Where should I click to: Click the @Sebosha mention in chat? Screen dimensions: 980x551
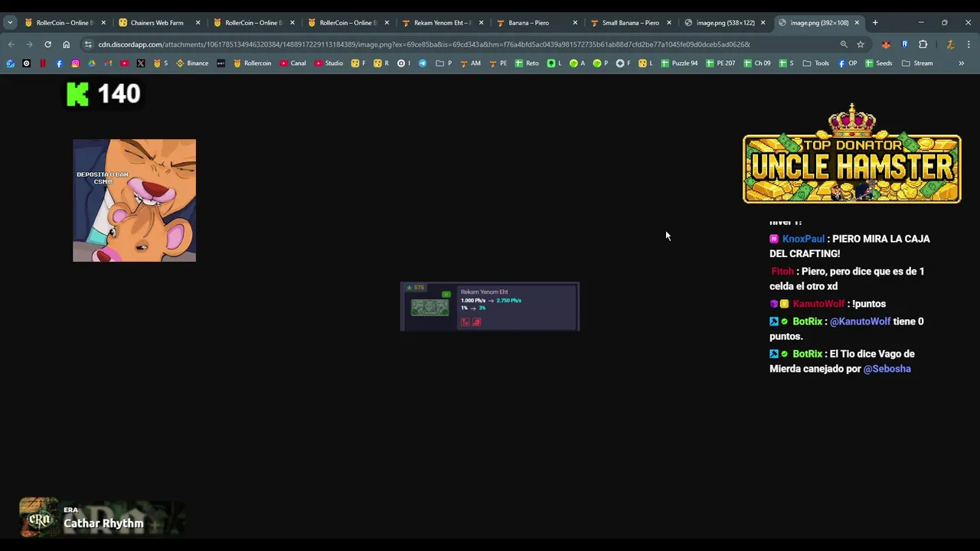(887, 369)
